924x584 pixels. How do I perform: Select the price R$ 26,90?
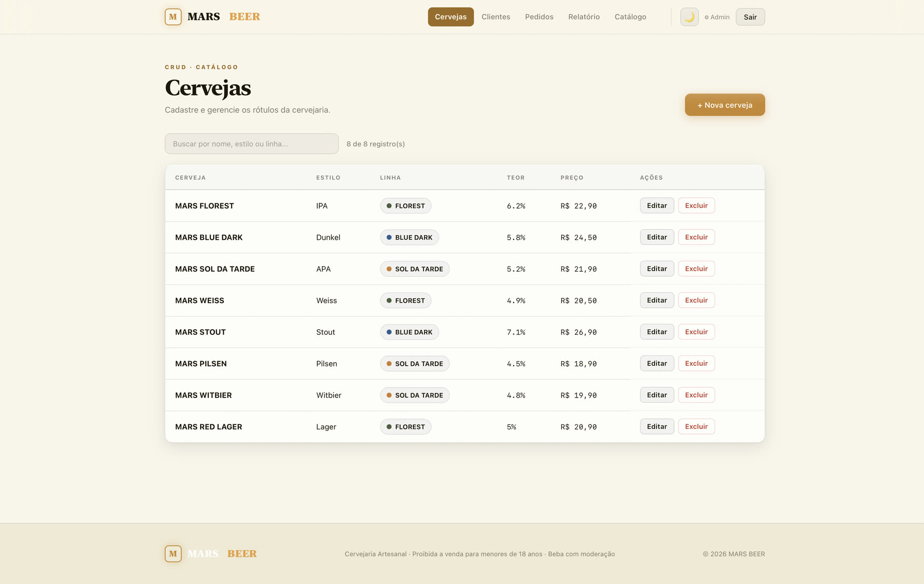[579, 332]
